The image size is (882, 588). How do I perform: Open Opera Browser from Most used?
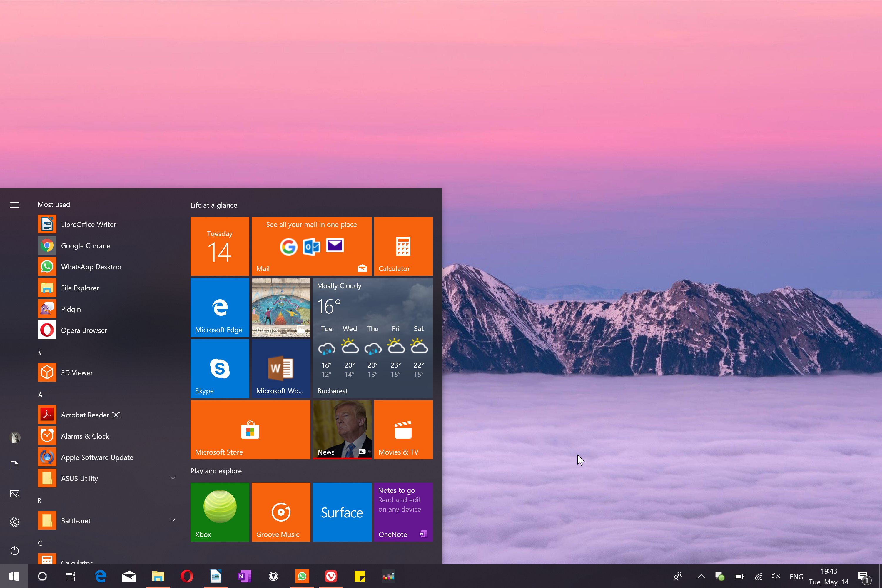tap(107, 330)
